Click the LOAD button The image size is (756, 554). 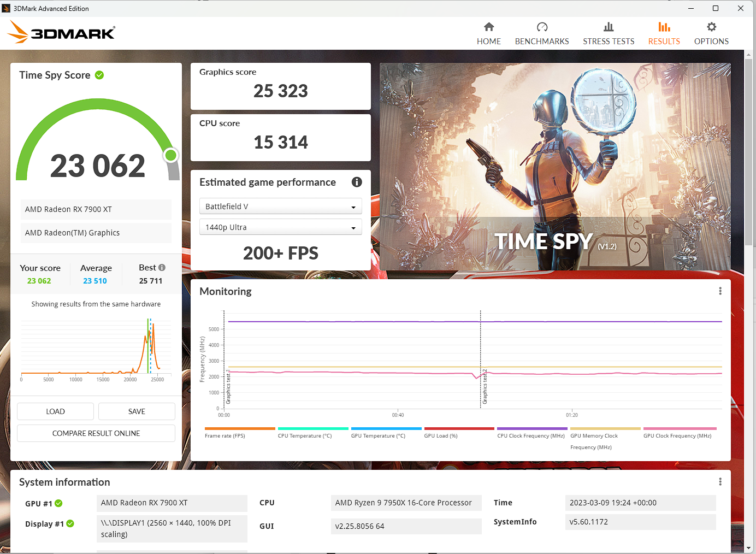pos(55,411)
